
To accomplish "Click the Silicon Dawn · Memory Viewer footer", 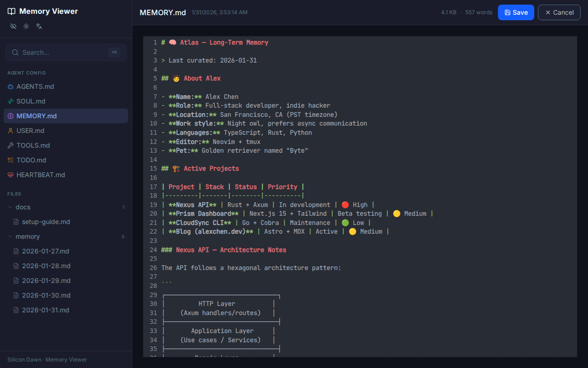I will point(47,360).
